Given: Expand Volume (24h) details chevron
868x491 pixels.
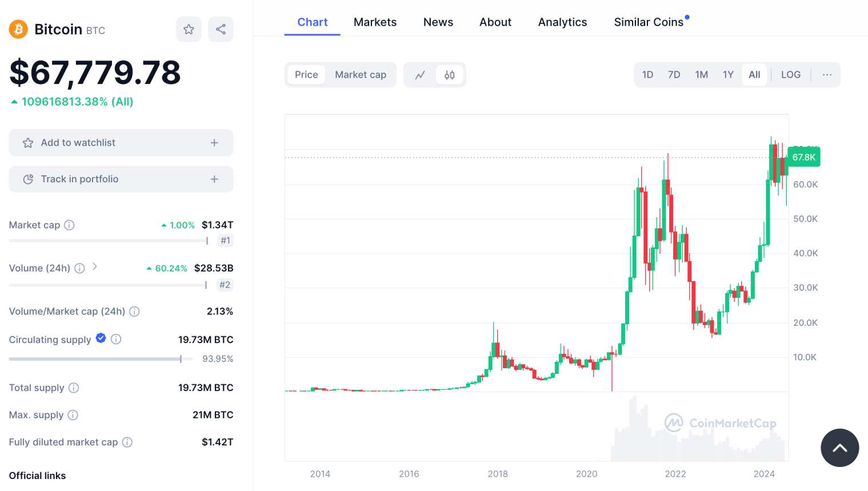Looking at the screenshot, I should pos(95,266).
